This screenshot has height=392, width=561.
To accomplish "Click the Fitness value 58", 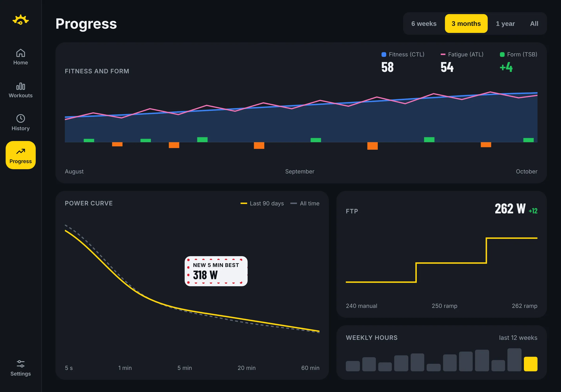I will [387, 67].
